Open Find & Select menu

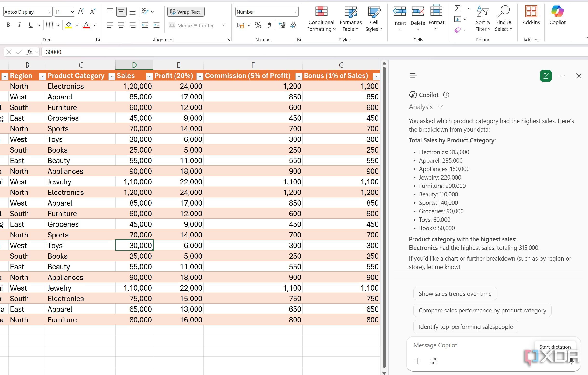click(503, 19)
